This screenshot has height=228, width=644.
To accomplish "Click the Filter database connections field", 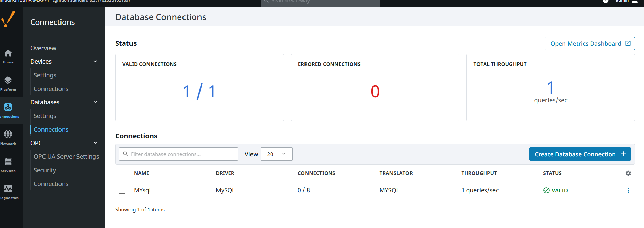I will pos(178,154).
